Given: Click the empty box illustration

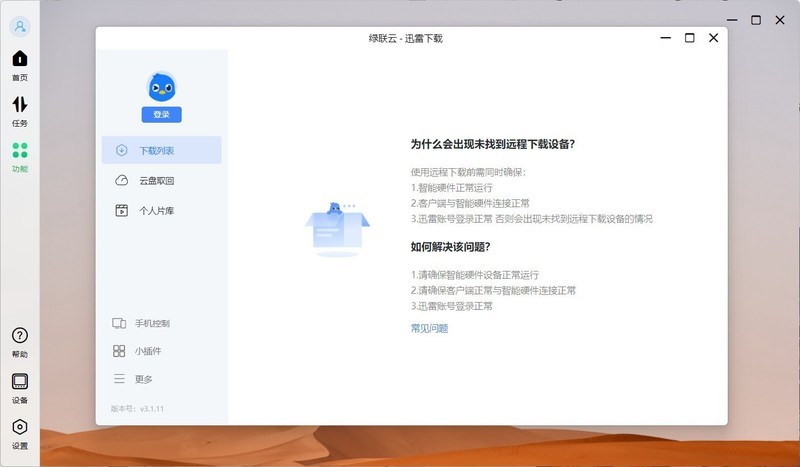Looking at the screenshot, I should [x=337, y=229].
